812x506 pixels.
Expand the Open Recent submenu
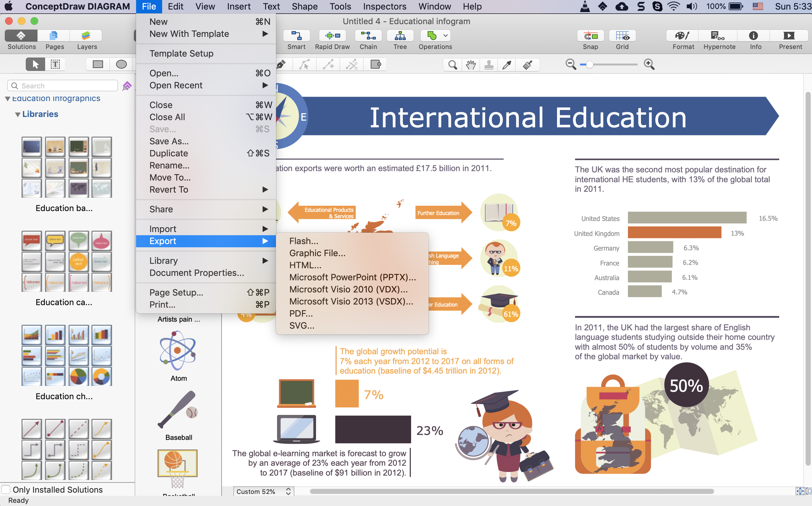click(206, 85)
